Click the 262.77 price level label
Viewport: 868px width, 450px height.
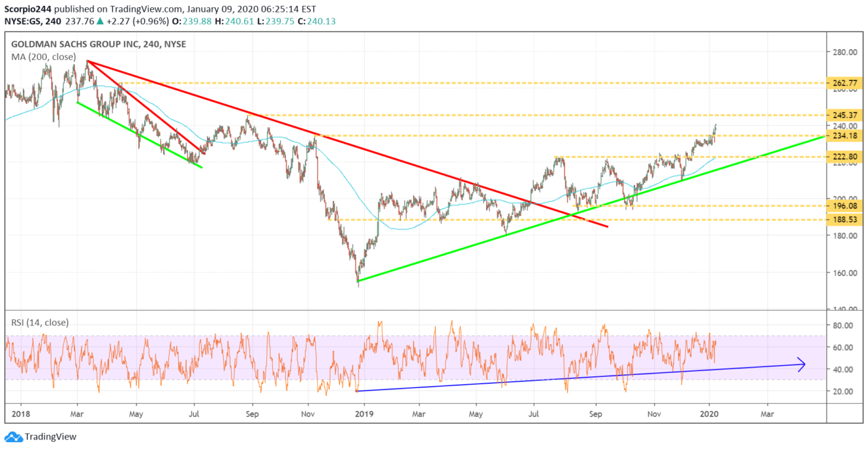[x=845, y=83]
